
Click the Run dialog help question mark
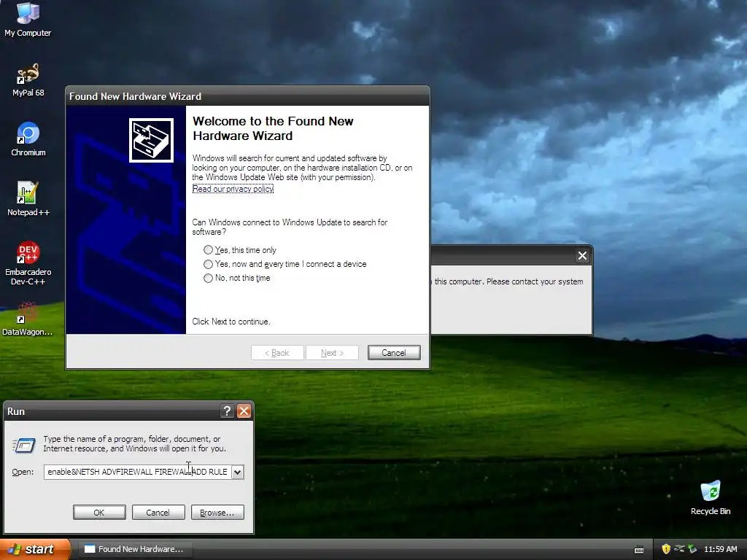pos(228,411)
